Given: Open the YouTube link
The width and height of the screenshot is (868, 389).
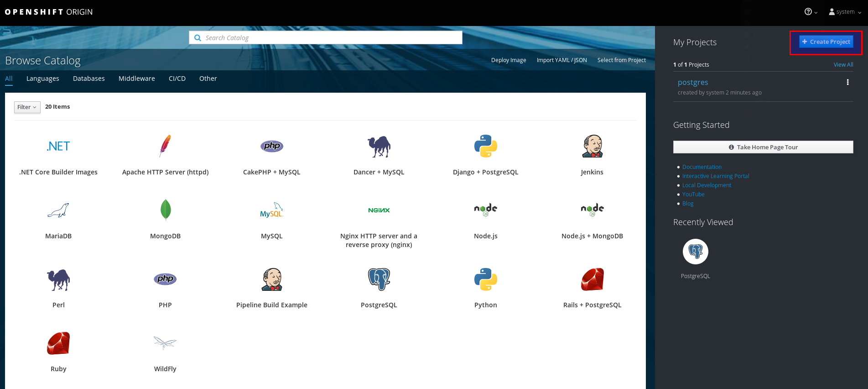Looking at the screenshot, I should (x=693, y=194).
